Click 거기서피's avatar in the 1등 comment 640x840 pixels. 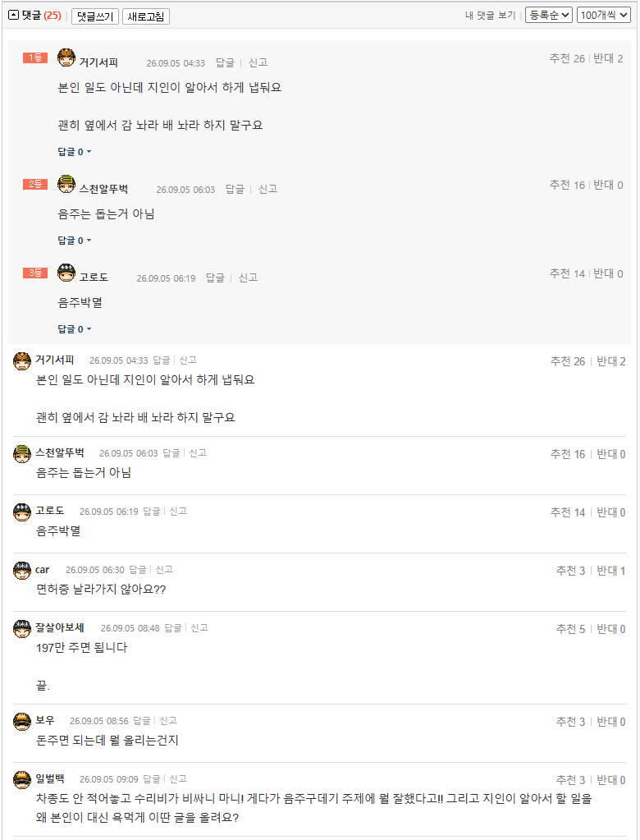click(x=66, y=57)
